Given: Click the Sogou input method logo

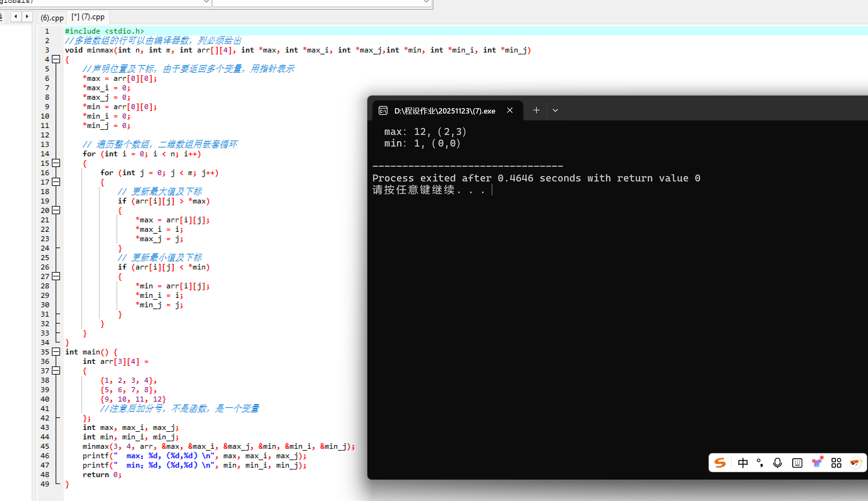Looking at the screenshot, I should pyautogui.click(x=720, y=462).
